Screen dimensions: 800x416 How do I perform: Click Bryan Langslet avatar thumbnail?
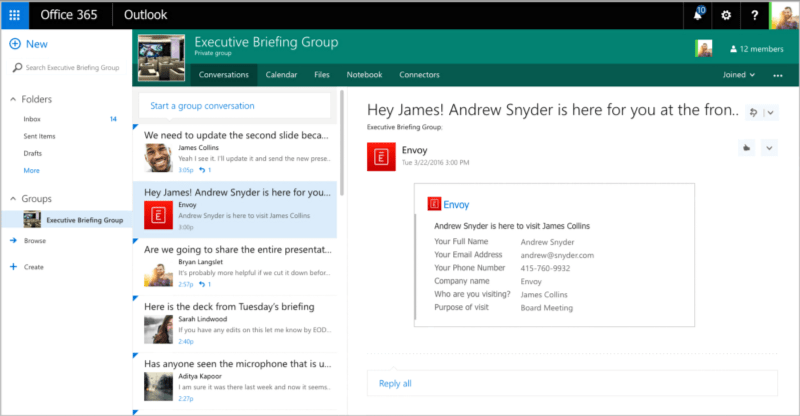click(158, 272)
